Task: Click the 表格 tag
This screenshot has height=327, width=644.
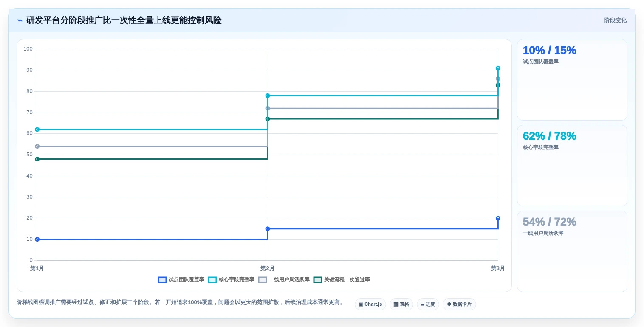Action: click(x=401, y=304)
